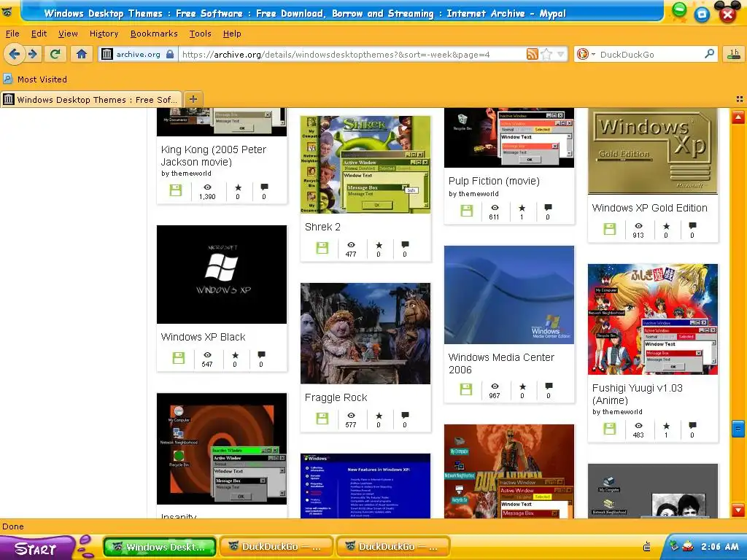Open the Fraggle Rock title link
Image resolution: width=747 pixels, height=560 pixels.
[x=336, y=397]
